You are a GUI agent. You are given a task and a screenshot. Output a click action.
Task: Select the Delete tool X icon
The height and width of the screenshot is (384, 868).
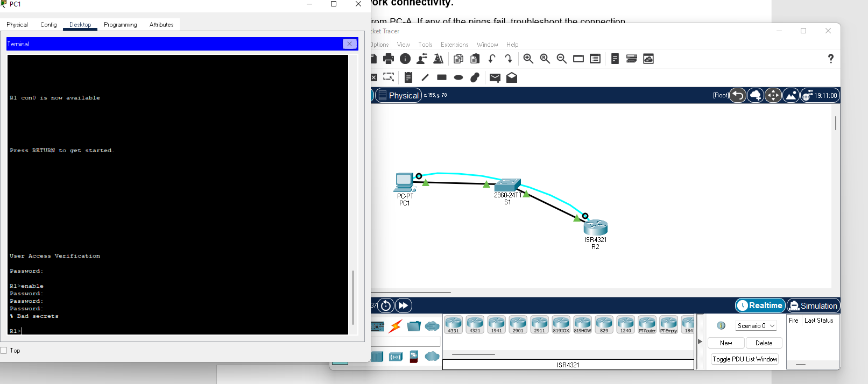[373, 77]
